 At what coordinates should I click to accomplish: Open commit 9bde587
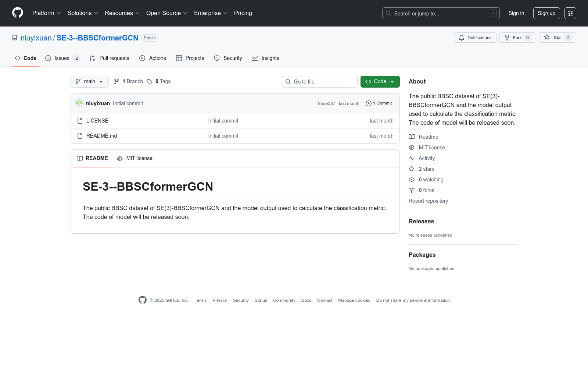tap(327, 103)
